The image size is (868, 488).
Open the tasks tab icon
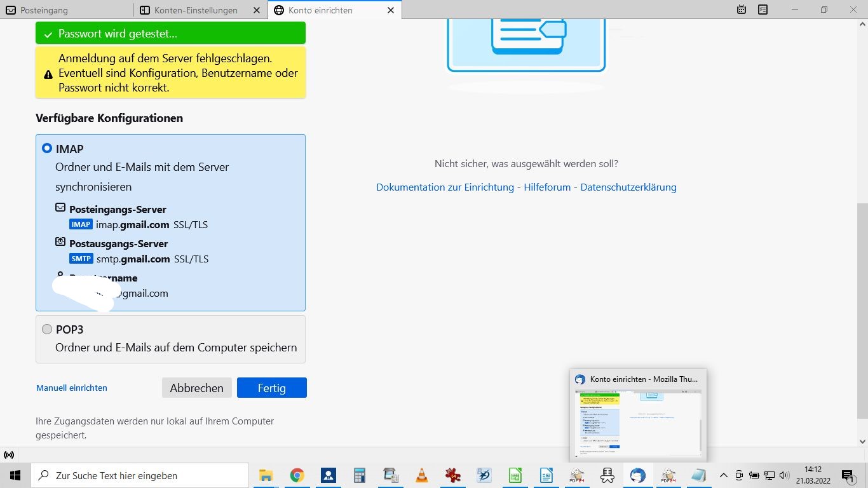click(x=763, y=10)
